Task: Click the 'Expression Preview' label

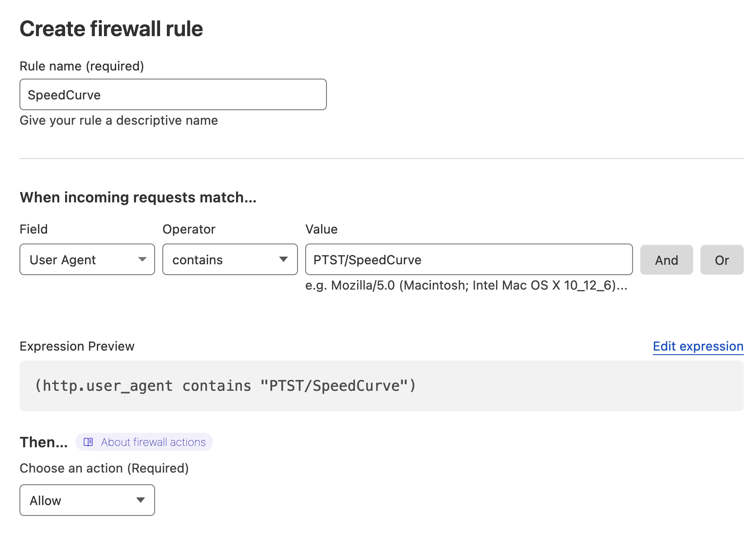Action: pyautogui.click(x=77, y=346)
